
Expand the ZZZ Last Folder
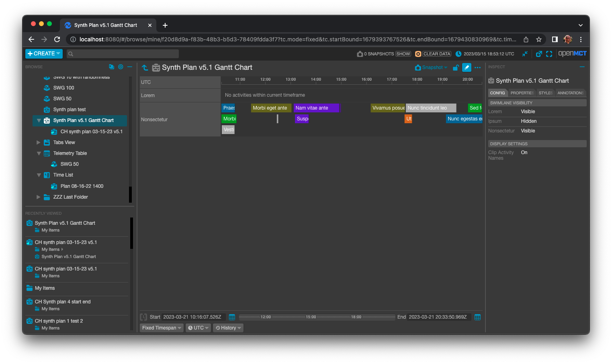click(x=39, y=197)
